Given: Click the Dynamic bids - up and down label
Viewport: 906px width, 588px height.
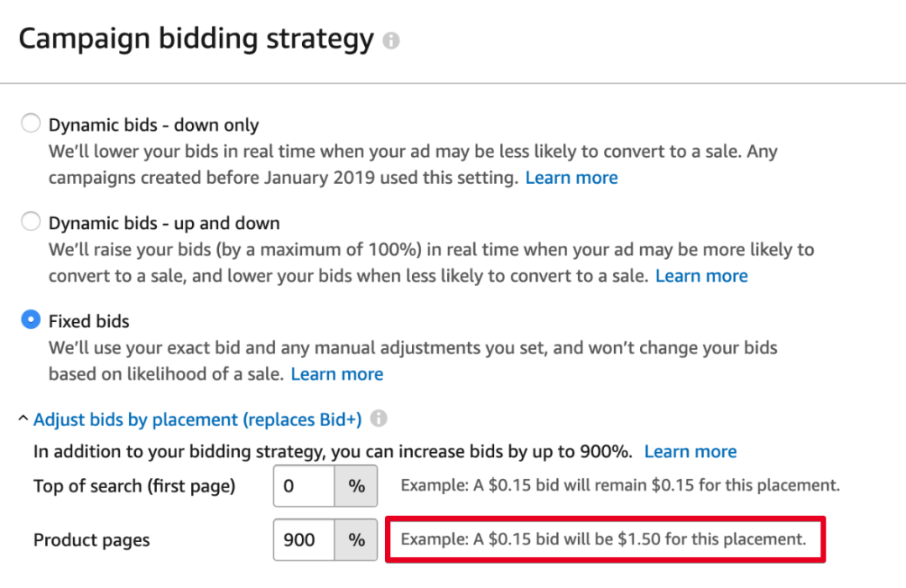Looking at the screenshot, I should (164, 223).
